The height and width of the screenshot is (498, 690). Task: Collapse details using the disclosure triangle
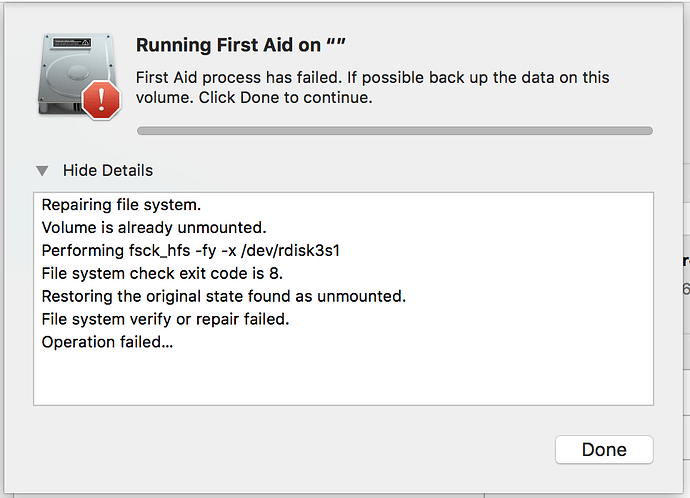click(x=42, y=171)
